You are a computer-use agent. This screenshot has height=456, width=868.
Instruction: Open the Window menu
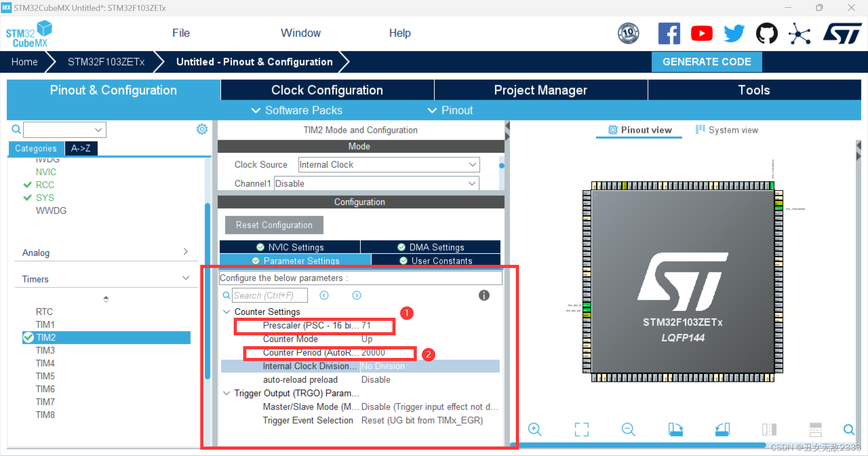(301, 33)
